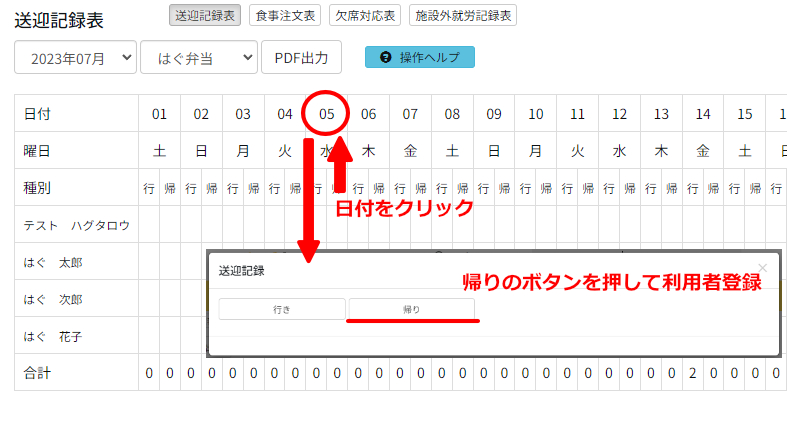Open the 2023年07月 month dropdown
This screenshot has width=787, height=443.
point(75,58)
